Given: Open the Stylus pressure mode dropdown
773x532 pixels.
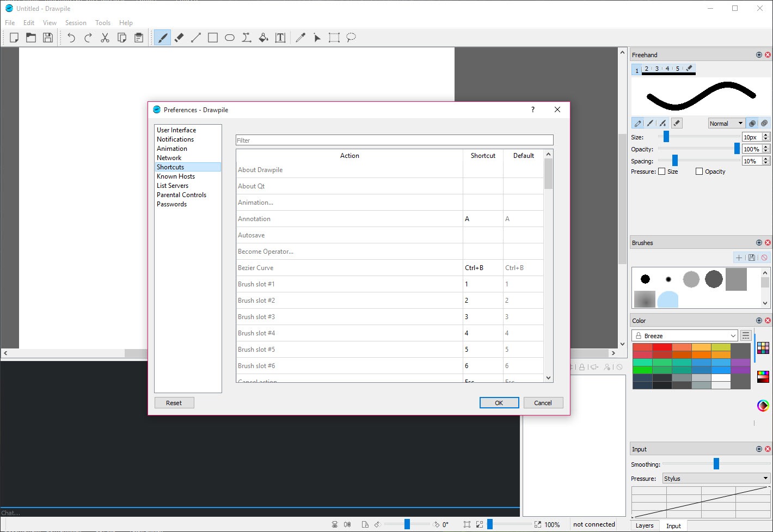Looking at the screenshot, I should pyautogui.click(x=715, y=479).
